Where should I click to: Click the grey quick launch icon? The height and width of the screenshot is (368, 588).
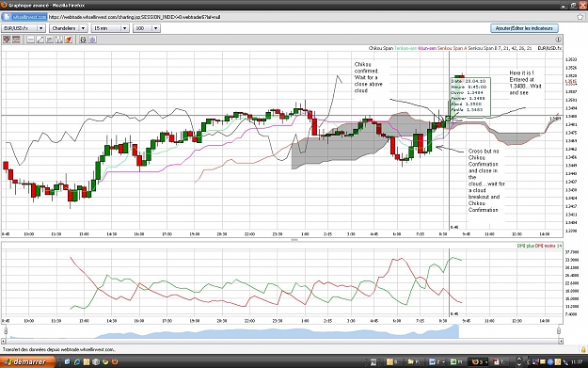(96, 361)
